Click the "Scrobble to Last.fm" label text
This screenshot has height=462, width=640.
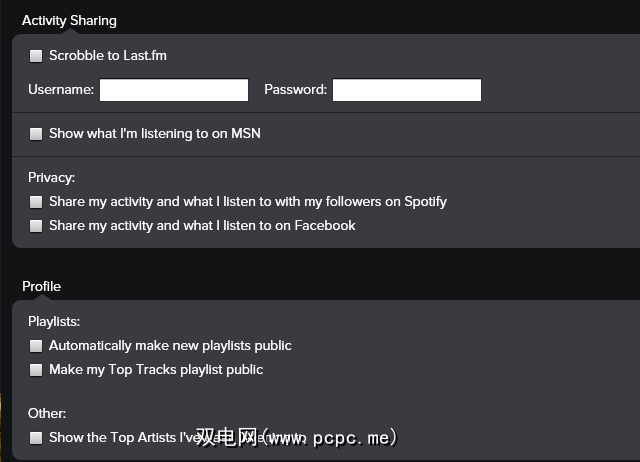click(x=108, y=56)
